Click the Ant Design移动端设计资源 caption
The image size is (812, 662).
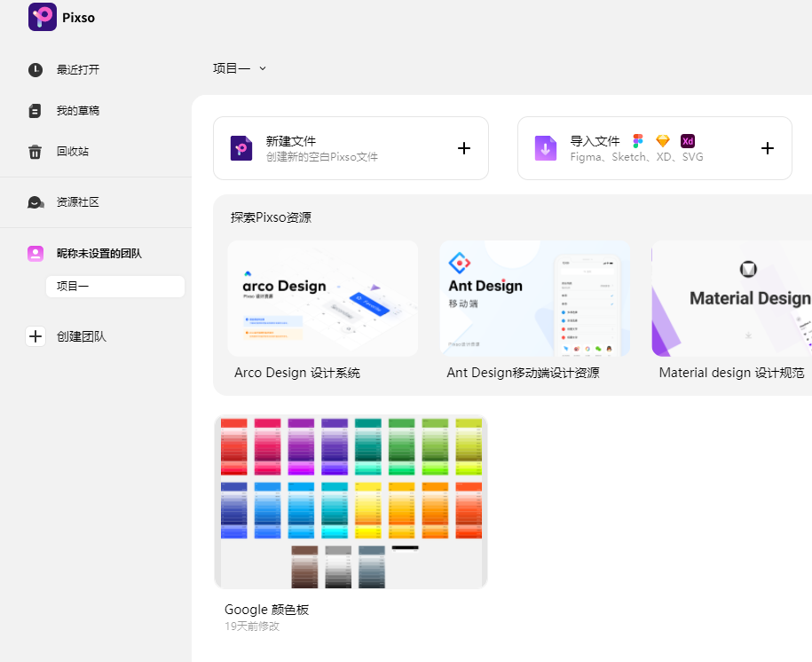pyautogui.click(x=523, y=373)
